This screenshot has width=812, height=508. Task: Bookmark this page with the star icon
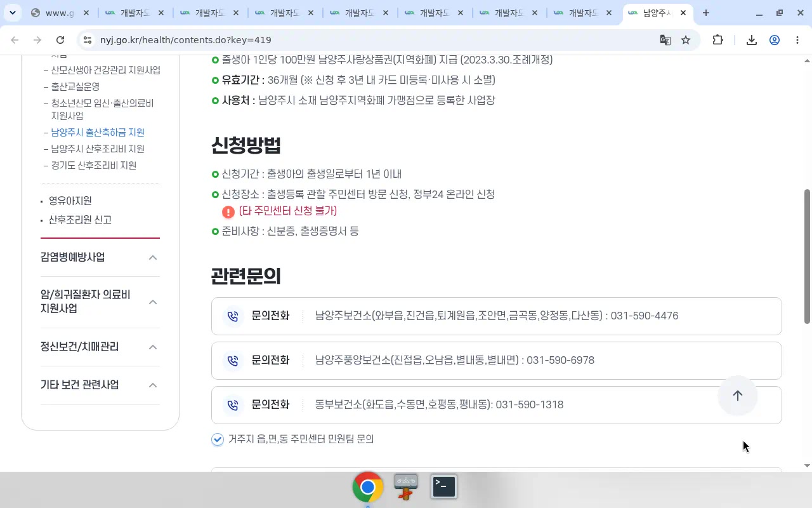tap(686, 40)
